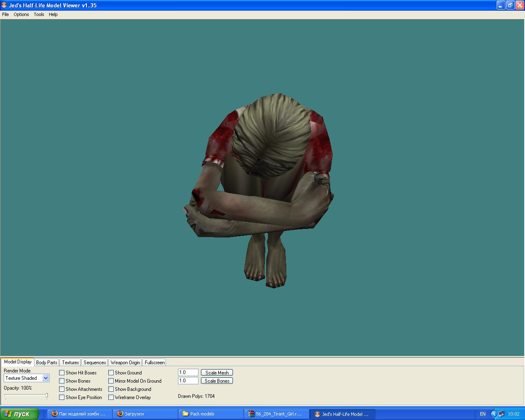Switch to the Weapon Origin tab
Screen dimensions: 525x420
[125, 363]
